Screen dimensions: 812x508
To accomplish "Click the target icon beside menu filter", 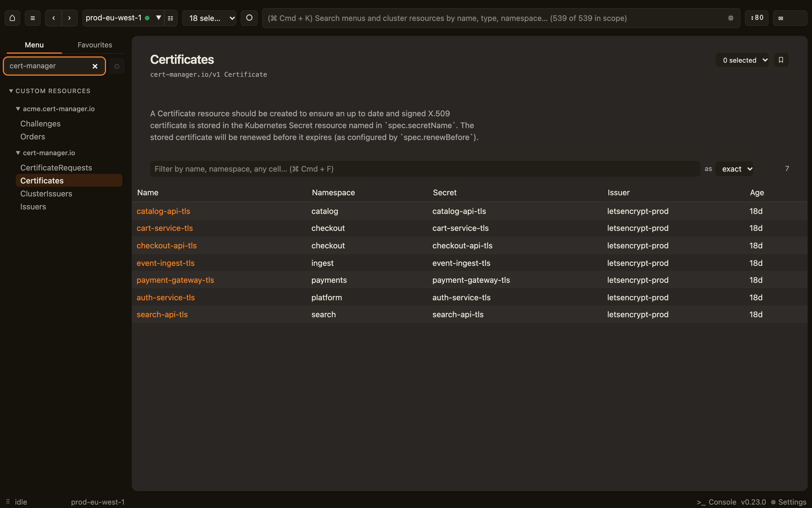I will [x=117, y=66].
